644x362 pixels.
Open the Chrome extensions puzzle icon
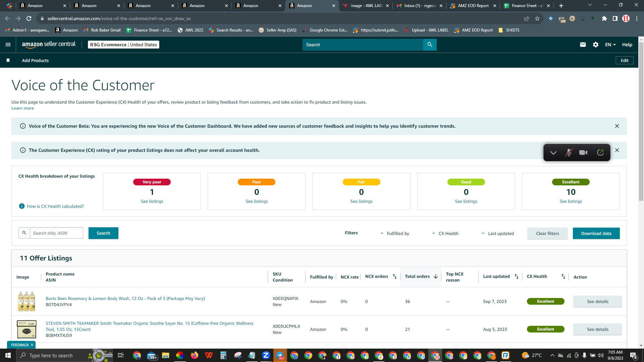604,18
